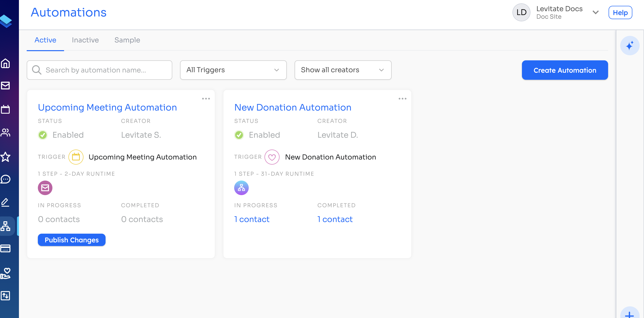
Task: Click the Create Automation button
Action: [x=564, y=70]
